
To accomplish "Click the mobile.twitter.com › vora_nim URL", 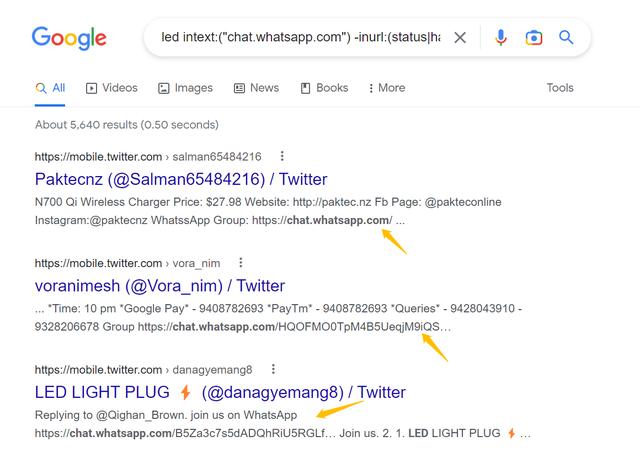I will click(127, 263).
